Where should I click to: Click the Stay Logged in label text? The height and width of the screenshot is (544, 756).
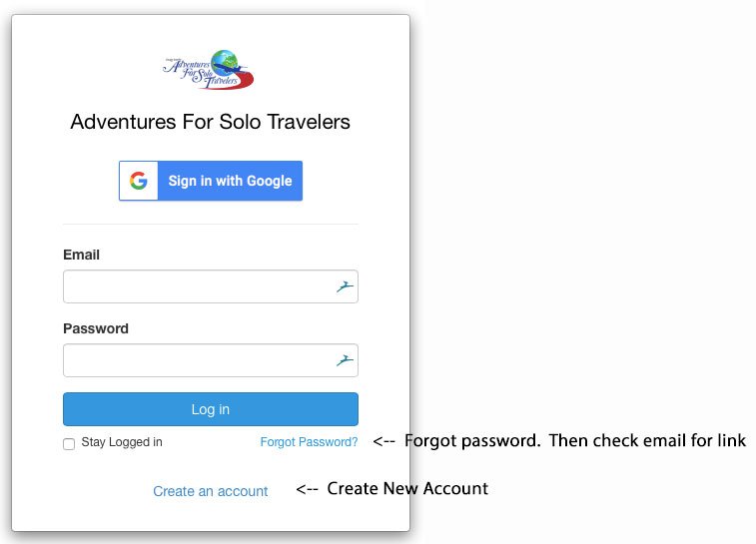coord(122,442)
